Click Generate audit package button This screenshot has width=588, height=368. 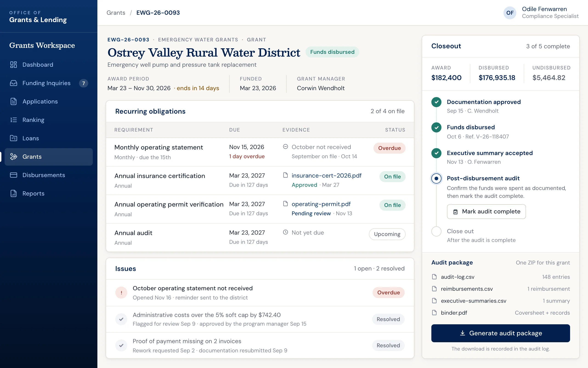pos(500,333)
